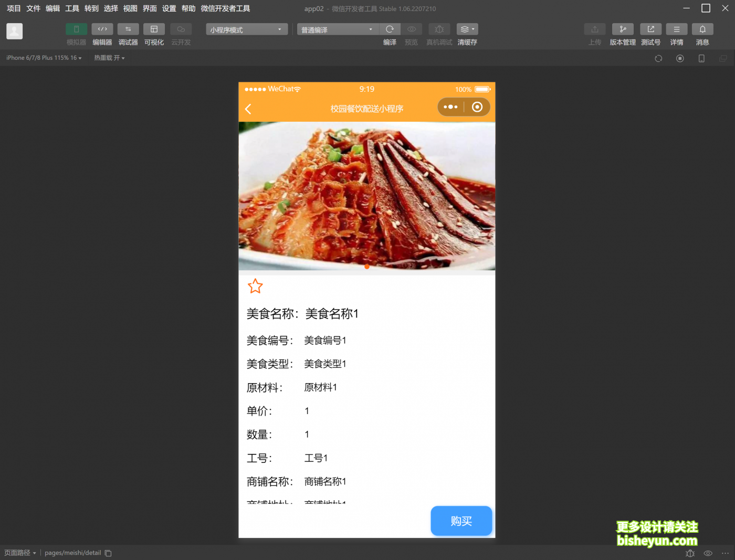Open iPhone 6/7/8 Plus device dropdown
This screenshot has width=735, height=560.
(44, 58)
